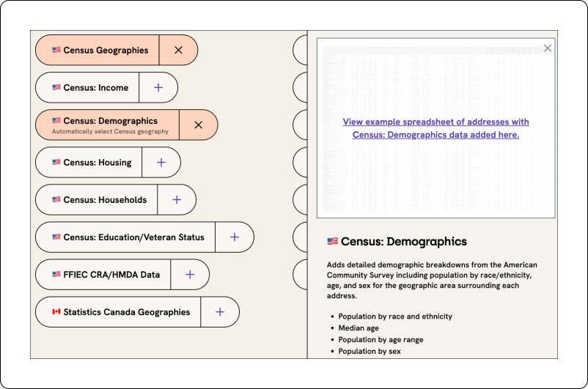This screenshot has width=588, height=389.
Task: Click the "Population by sex" bullet
Action: (x=370, y=352)
